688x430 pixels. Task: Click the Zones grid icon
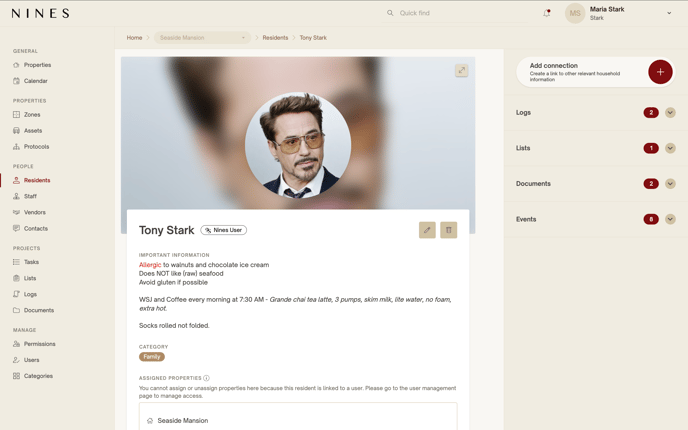pos(16,115)
